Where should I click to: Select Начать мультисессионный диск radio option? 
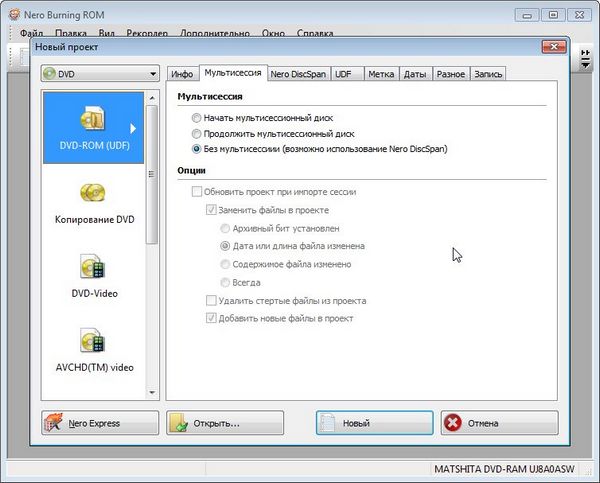tap(196, 118)
